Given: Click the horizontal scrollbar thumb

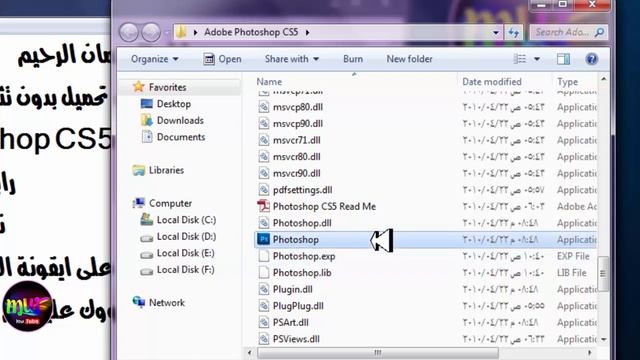Looking at the screenshot, I should (x=378, y=352).
